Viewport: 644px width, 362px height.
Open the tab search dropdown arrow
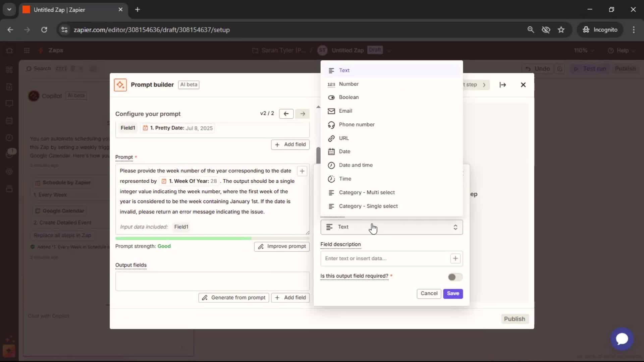[9, 10]
